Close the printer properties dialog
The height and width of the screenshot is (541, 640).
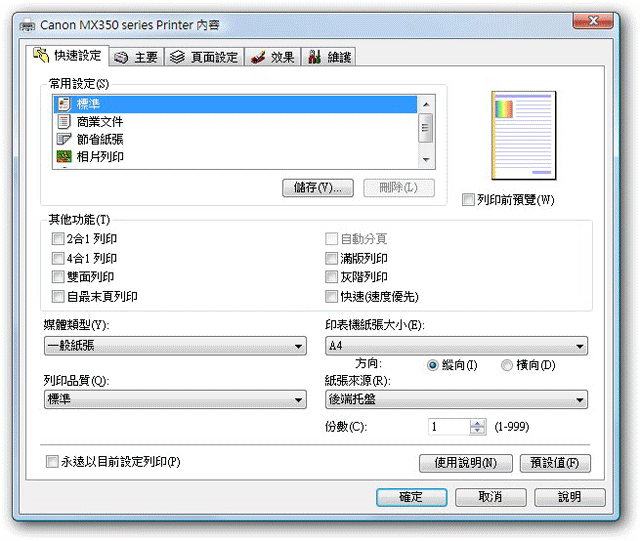tap(593, 20)
